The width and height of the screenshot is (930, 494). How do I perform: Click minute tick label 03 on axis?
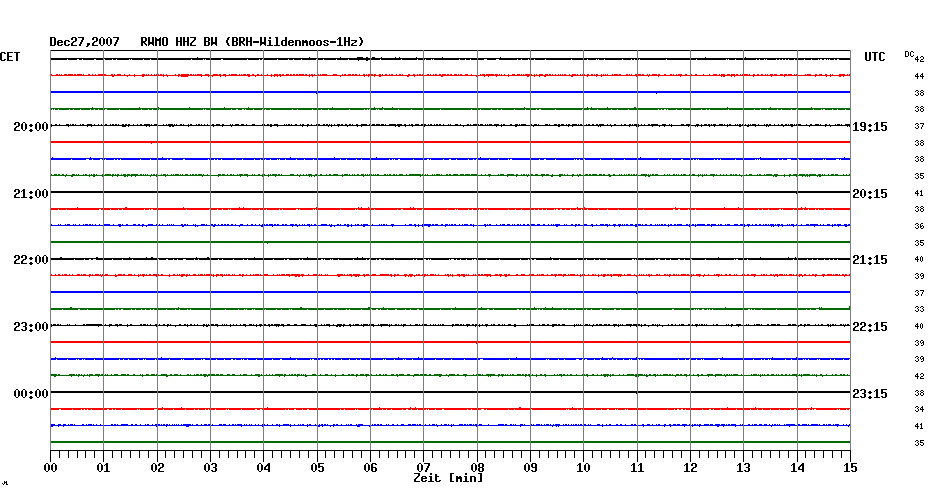click(x=211, y=468)
